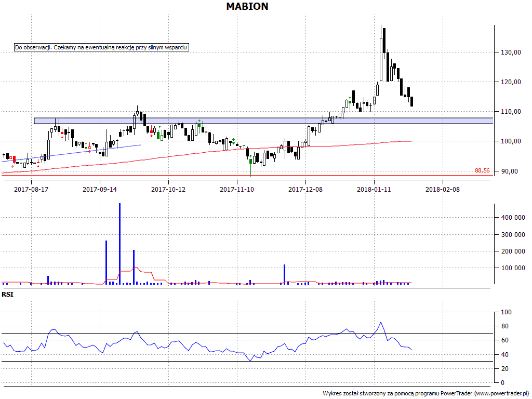Click the volume spike bar near 2017-12-08
This screenshot has width=532, height=399.
284,274
